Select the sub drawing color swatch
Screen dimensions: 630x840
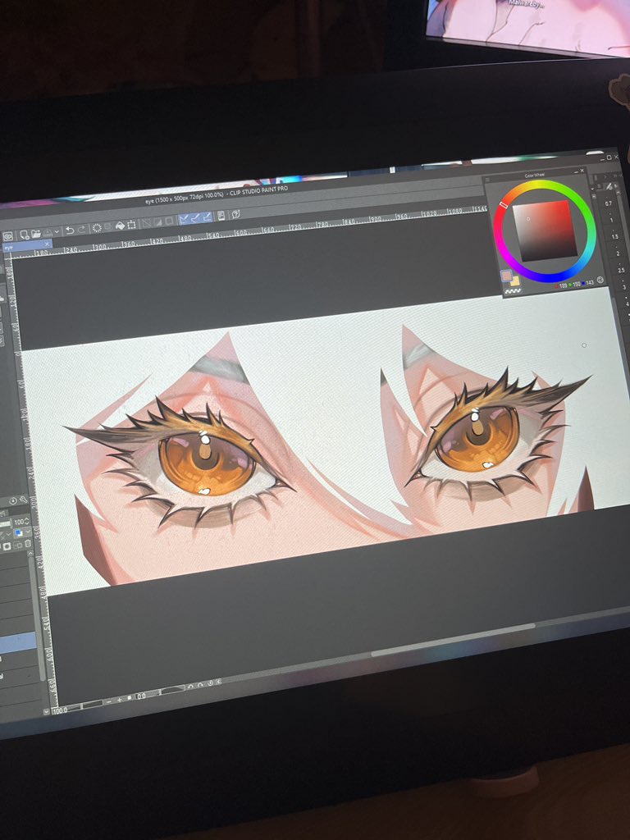tap(515, 281)
